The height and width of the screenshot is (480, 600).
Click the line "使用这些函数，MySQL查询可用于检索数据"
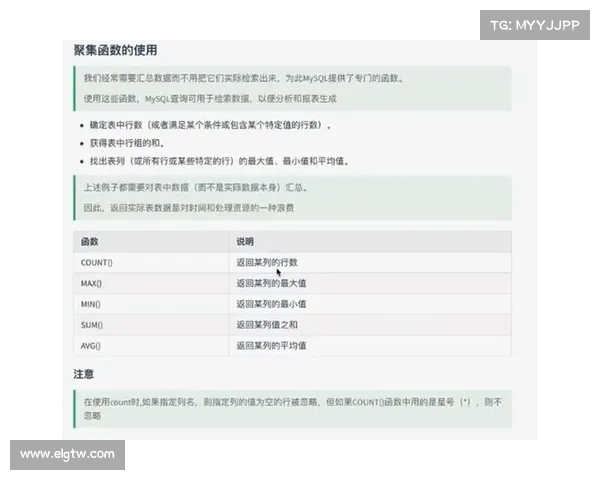pyautogui.click(x=210, y=99)
